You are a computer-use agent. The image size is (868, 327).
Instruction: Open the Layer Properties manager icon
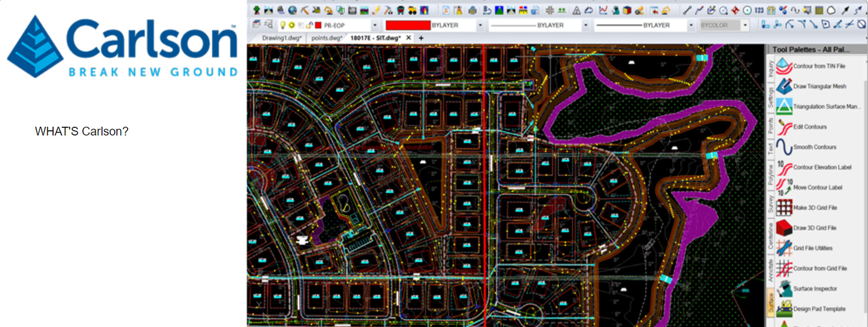(257, 25)
